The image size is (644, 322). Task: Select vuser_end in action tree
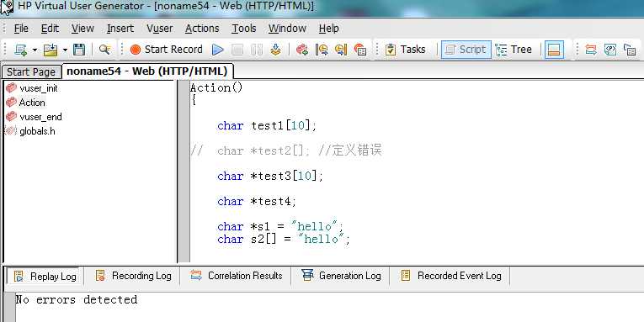click(40, 117)
